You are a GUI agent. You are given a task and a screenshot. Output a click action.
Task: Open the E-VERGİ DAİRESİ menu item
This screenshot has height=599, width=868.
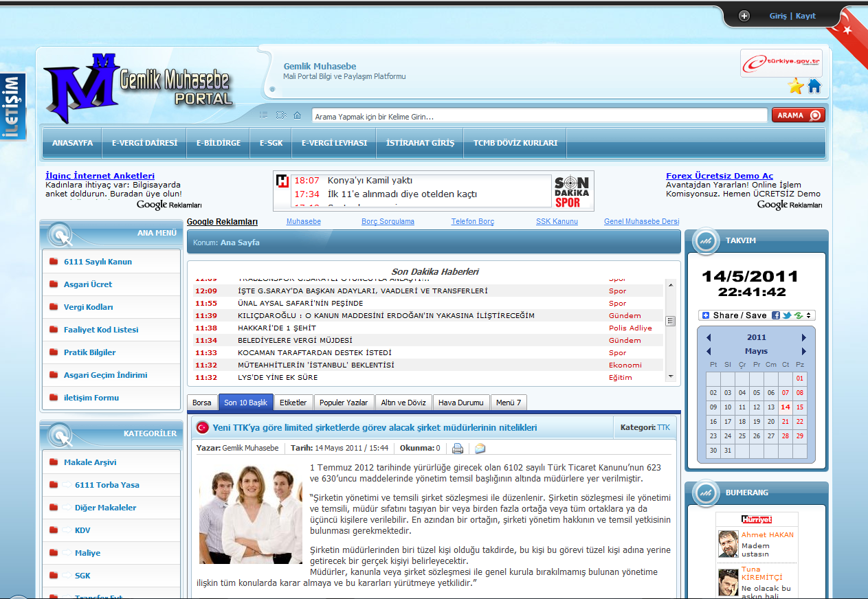click(144, 143)
